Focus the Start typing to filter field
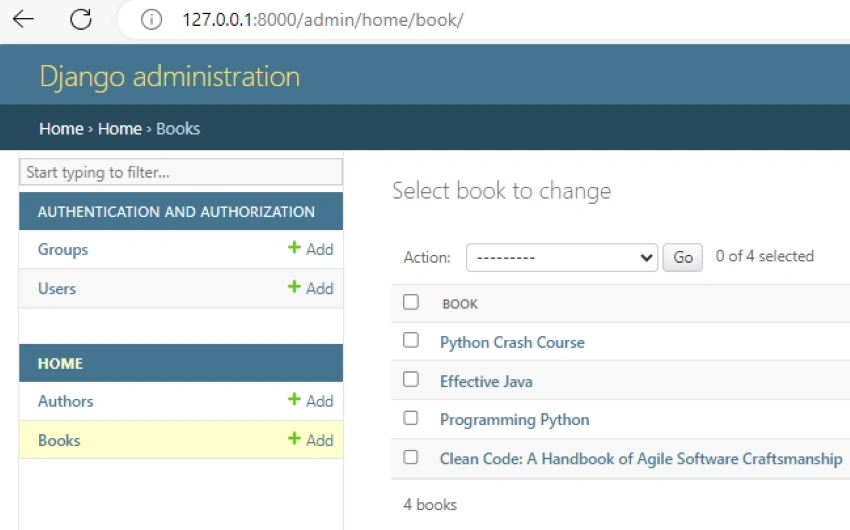850x530 pixels. [x=181, y=172]
